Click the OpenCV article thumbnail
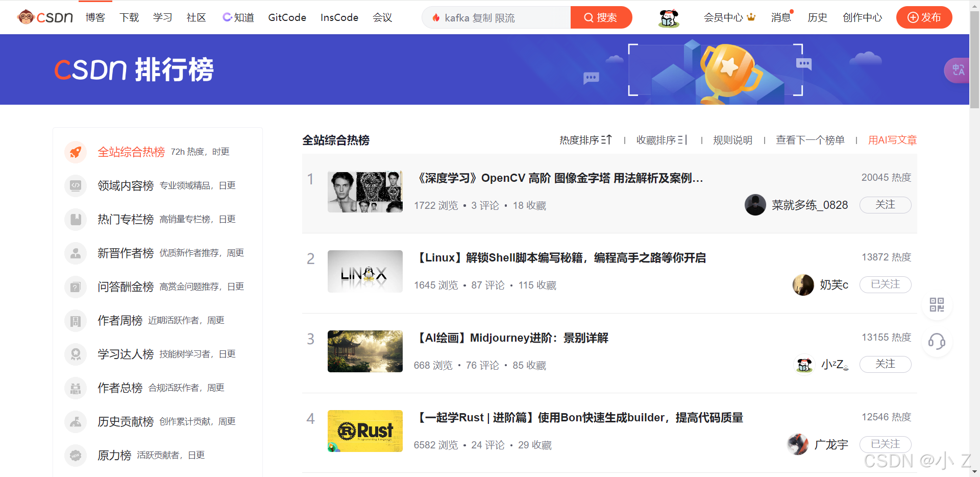This screenshot has width=980, height=477. pos(365,192)
